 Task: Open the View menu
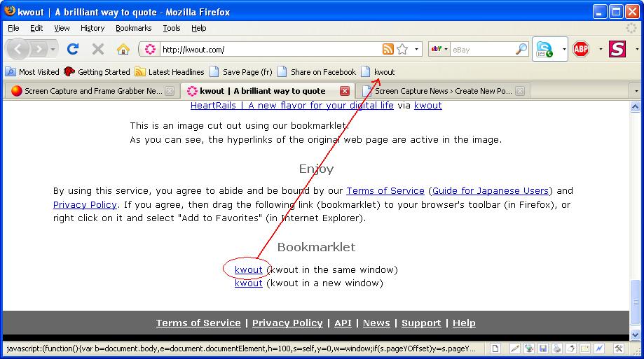(x=62, y=28)
